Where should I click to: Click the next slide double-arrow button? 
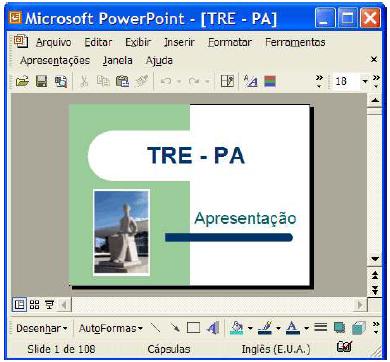click(x=375, y=290)
